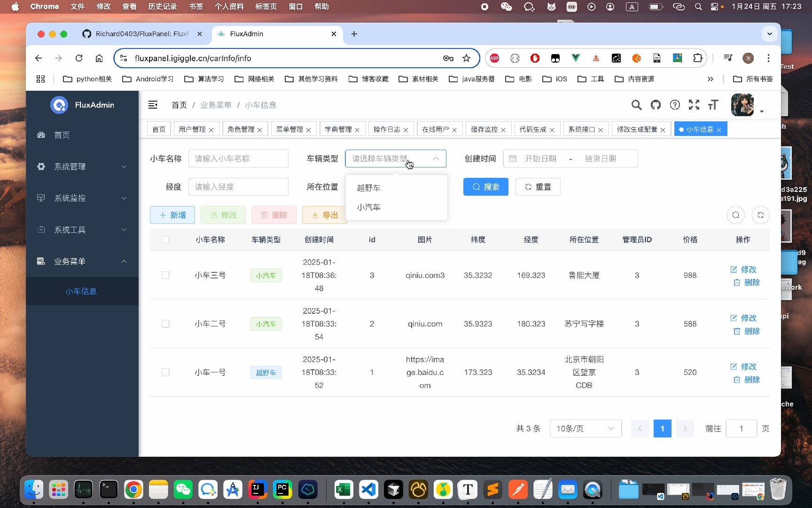Toggle the round search-visibility button above table

(736, 215)
